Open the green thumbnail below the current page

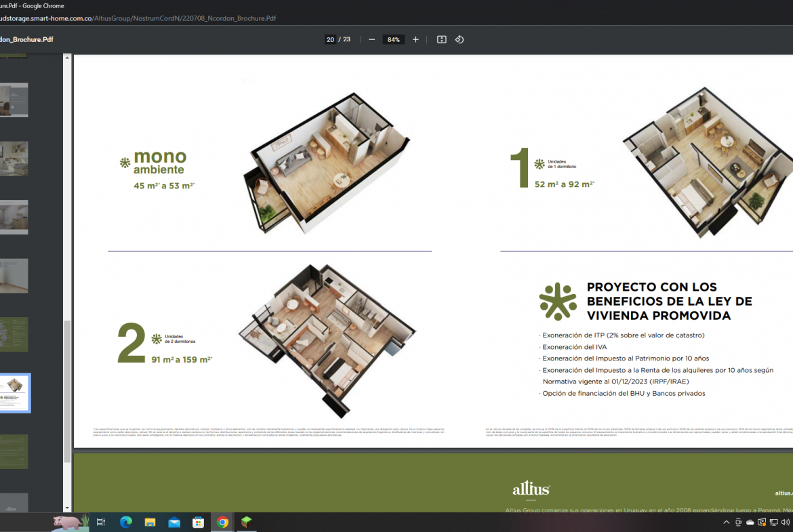coord(14,451)
